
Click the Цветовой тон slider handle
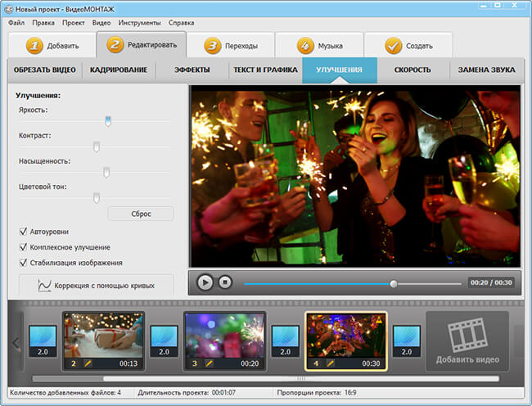pos(97,198)
